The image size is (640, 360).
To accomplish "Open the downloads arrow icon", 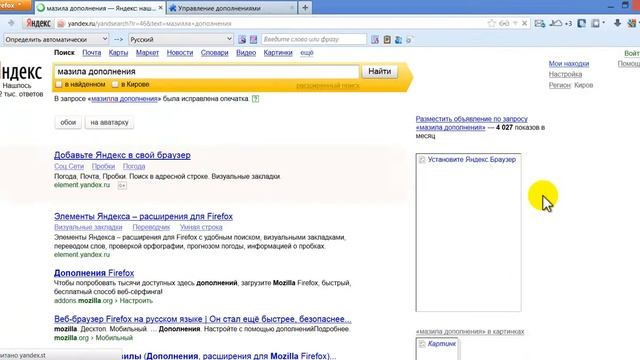I will coord(617,23).
